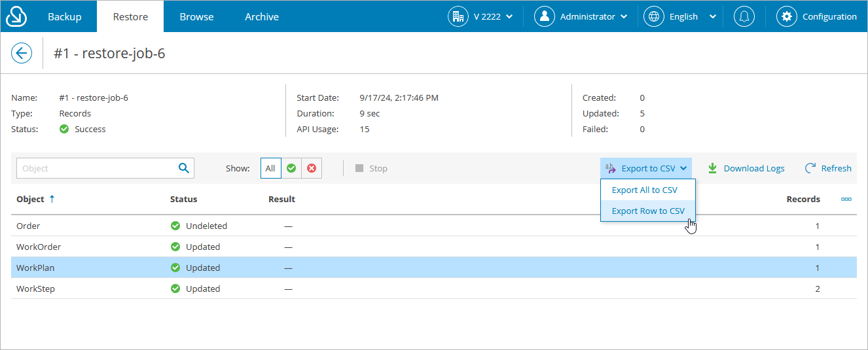
Task: Select the WorkStep object row
Action: [434, 289]
